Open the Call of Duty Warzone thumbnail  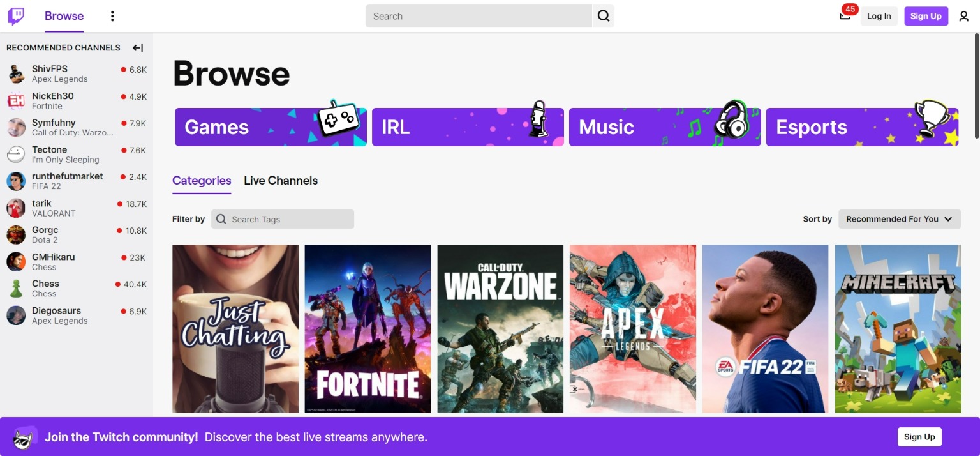click(x=500, y=329)
